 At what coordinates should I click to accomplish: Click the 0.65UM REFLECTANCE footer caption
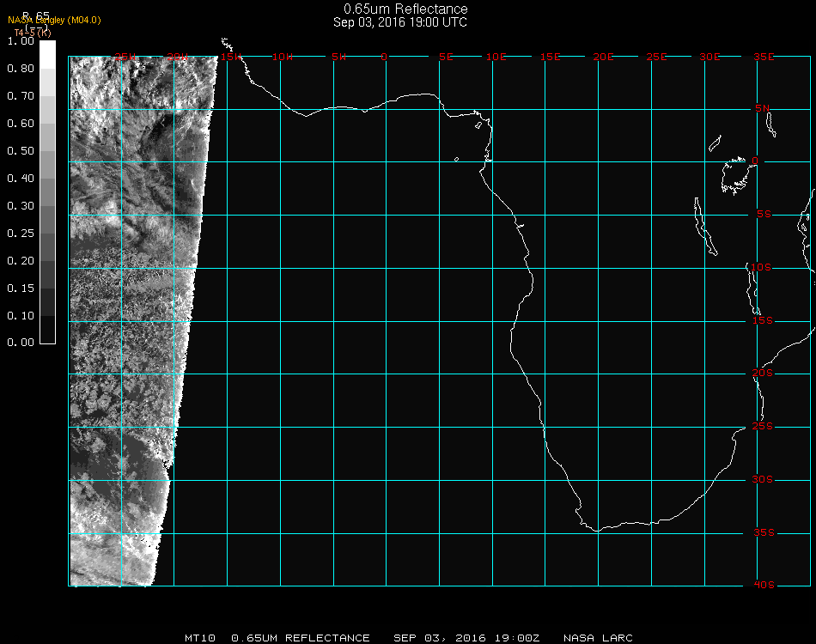301,638
